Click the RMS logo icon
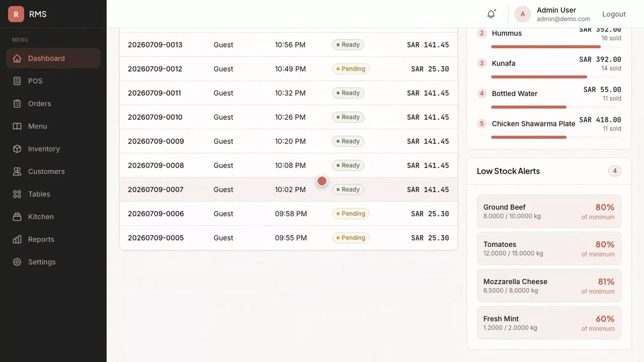Screen dimensions: 644x362 click(x=16, y=14)
